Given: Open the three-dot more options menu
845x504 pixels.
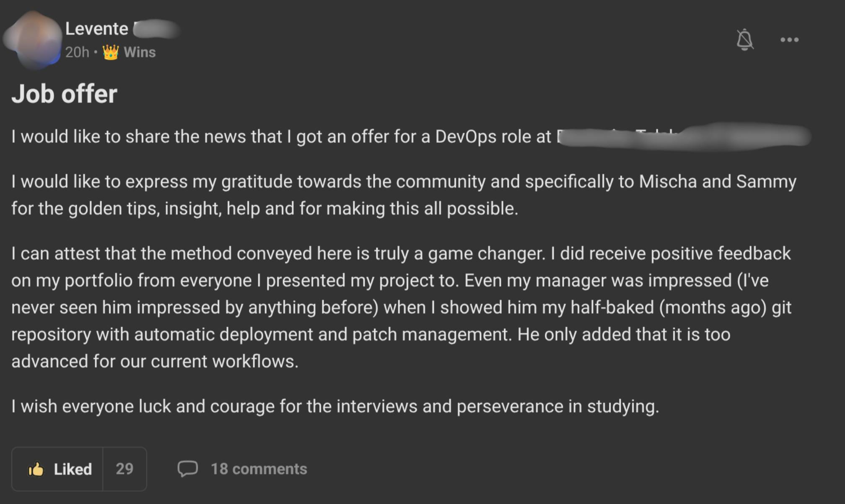Looking at the screenshot, I should (789, 40).
